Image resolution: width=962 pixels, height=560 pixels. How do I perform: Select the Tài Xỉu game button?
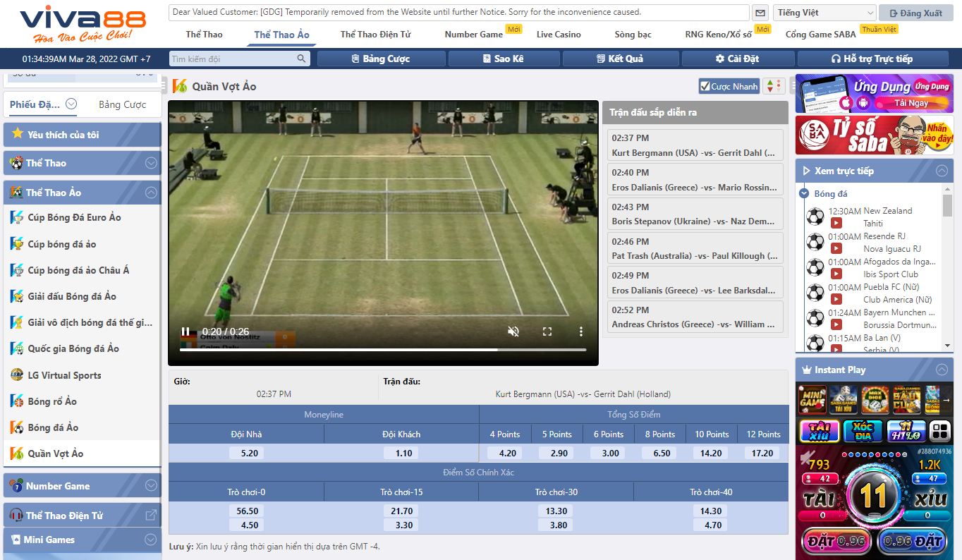(x=819, y=430)
